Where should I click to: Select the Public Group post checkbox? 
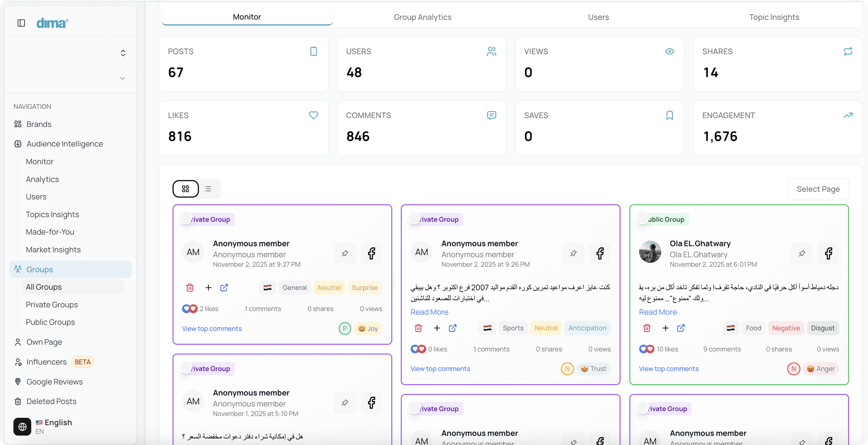tap(642, 218)
